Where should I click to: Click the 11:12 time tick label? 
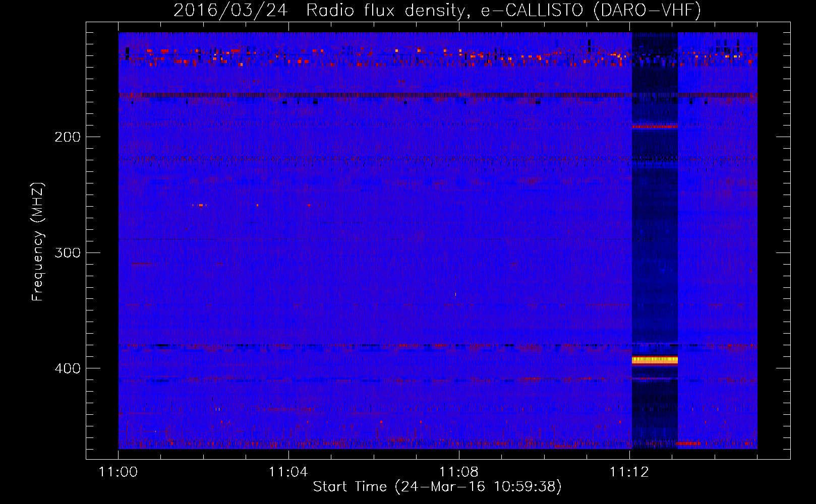[629, 472]
